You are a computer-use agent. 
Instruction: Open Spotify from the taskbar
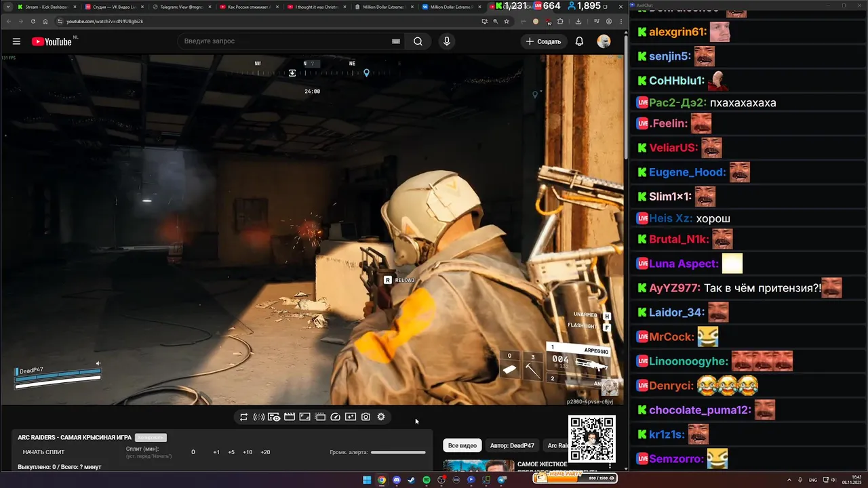point(427,480)
